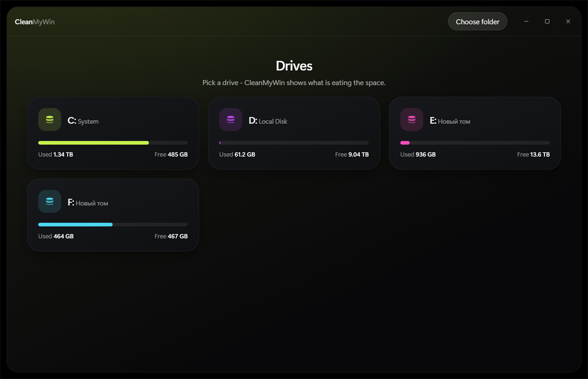Click the F: drive usage bar
The width and height of the screenshot is (588, 379).
pyautogui.click(x=113, y=225)
